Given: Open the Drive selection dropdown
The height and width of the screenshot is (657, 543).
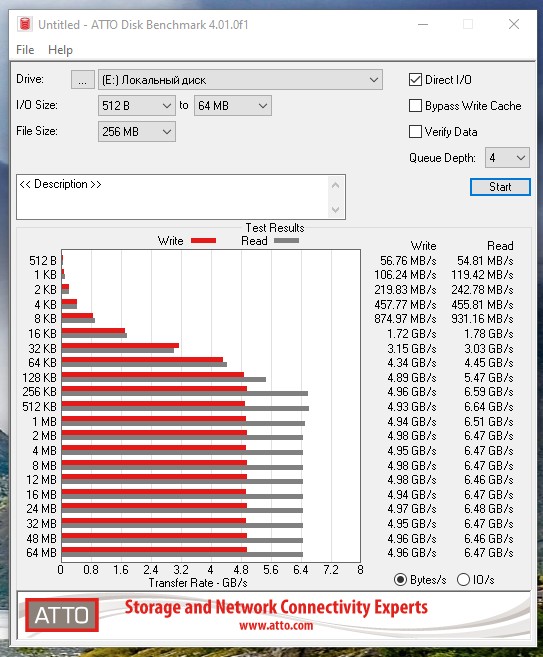Looking at the screenshot, I should point(240,80).
